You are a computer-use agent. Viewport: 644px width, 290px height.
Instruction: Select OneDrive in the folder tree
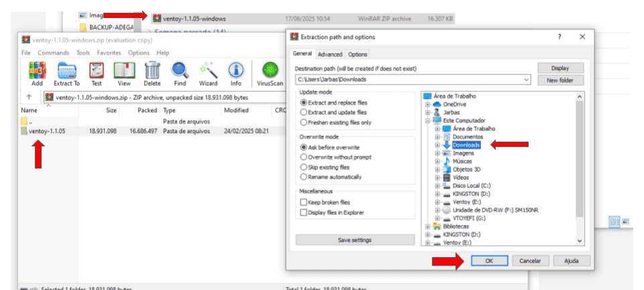454,104
